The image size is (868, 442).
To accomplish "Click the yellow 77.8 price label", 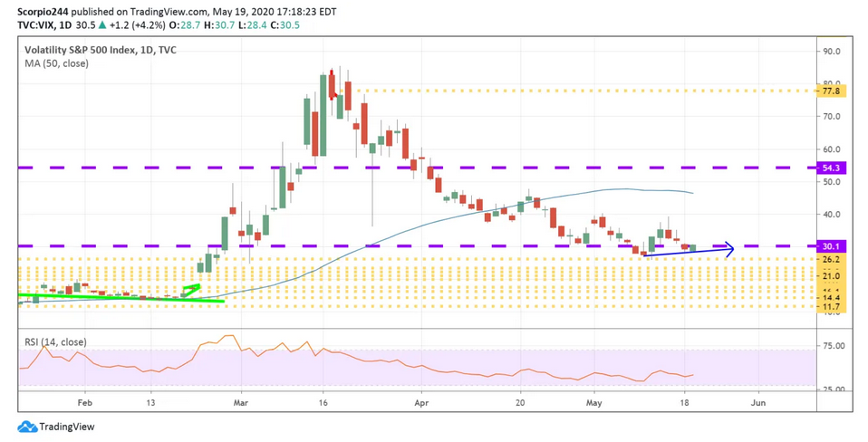I will (831, 91).
